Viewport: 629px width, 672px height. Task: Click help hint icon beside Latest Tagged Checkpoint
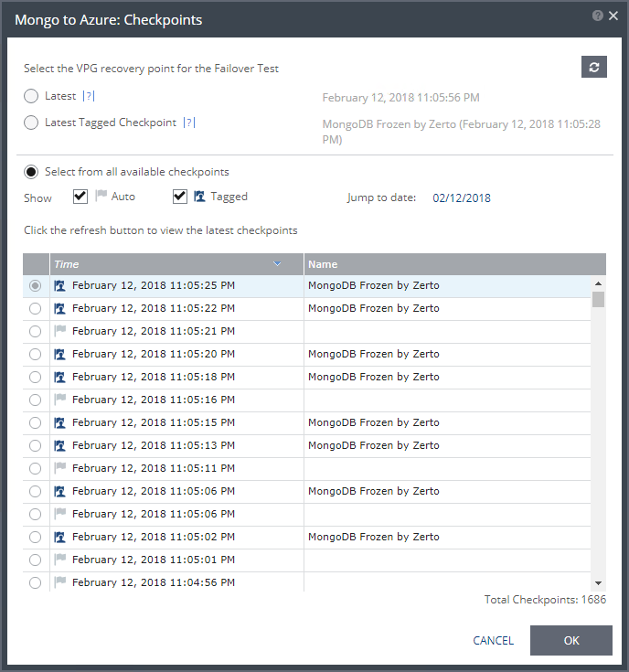click(x=189, y=123)
